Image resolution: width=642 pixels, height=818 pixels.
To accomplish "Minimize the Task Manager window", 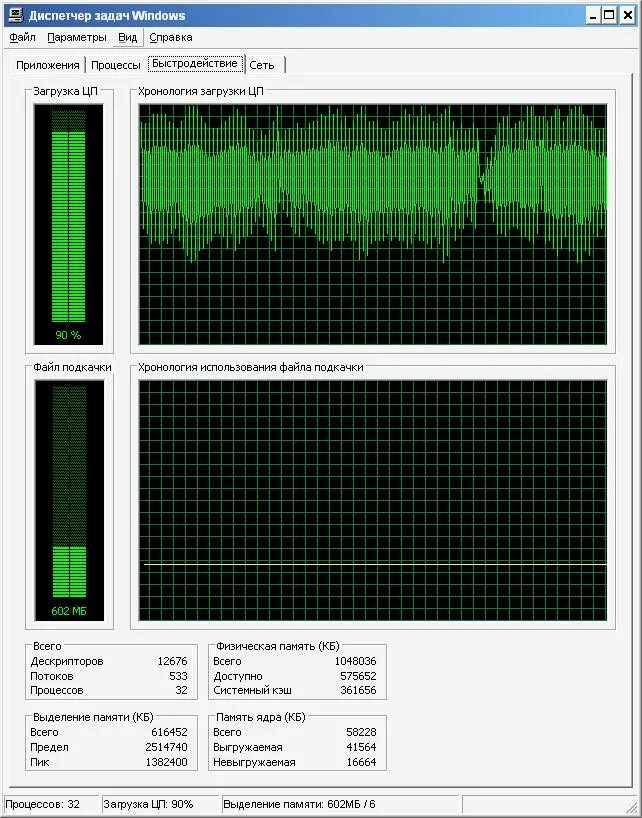I will coord(593,16).
